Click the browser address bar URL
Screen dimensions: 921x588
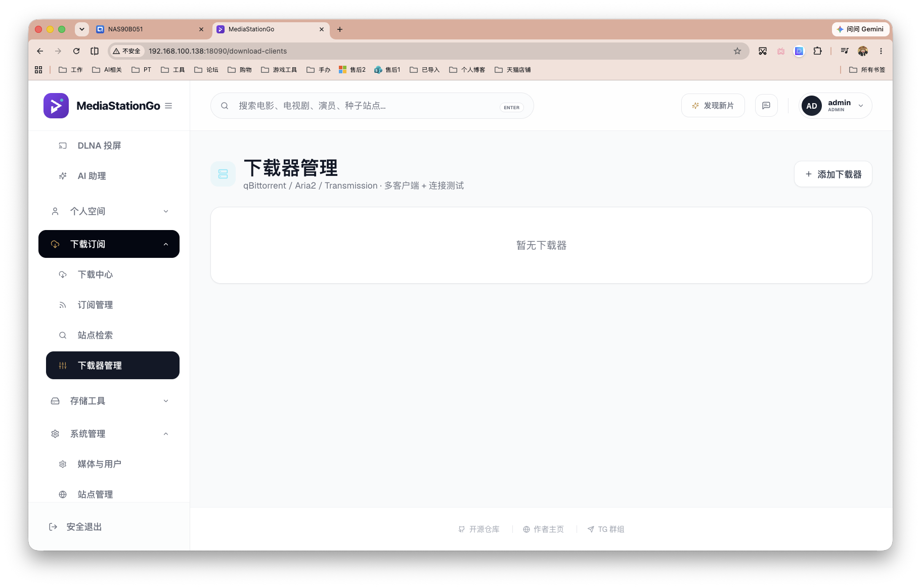click(x=217, y=51)
